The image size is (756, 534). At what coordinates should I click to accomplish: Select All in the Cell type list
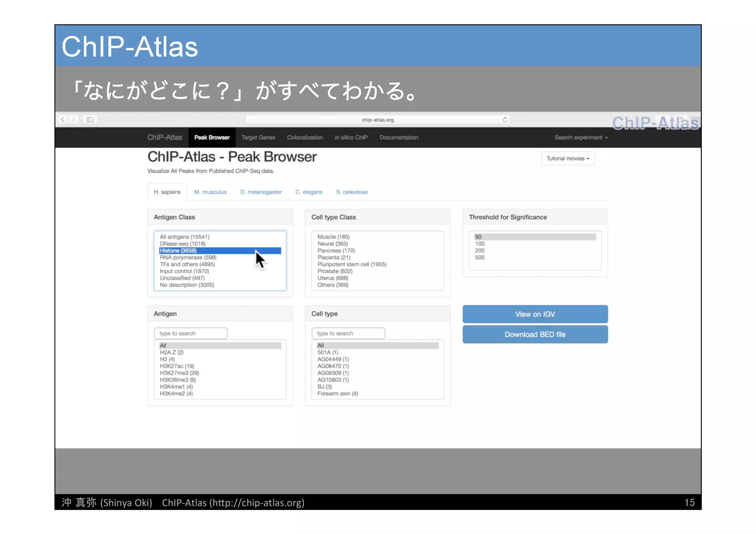tap(378, 345)
